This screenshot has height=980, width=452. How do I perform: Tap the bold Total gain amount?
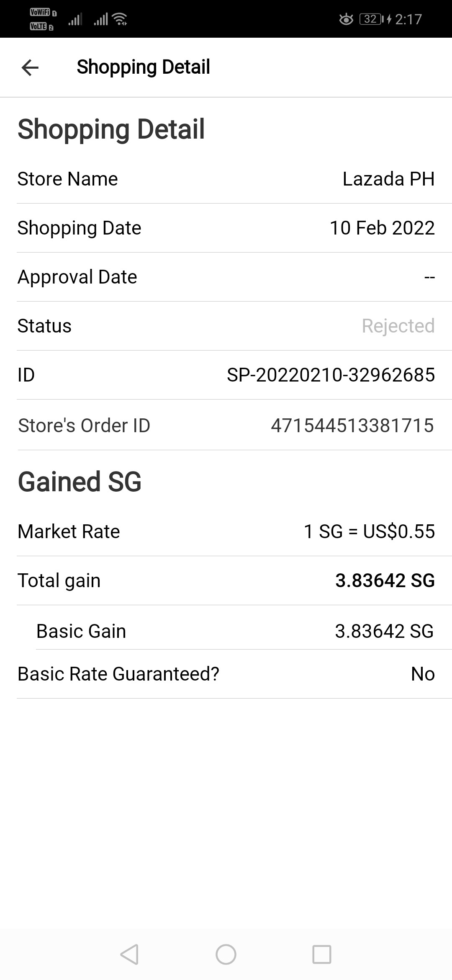tap(385, 580)
